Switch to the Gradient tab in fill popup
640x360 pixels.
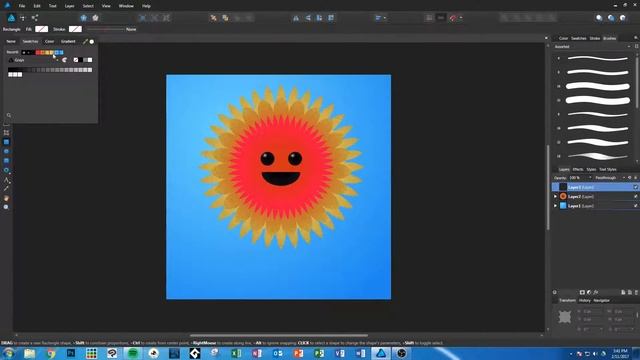[x=68, y=41]
